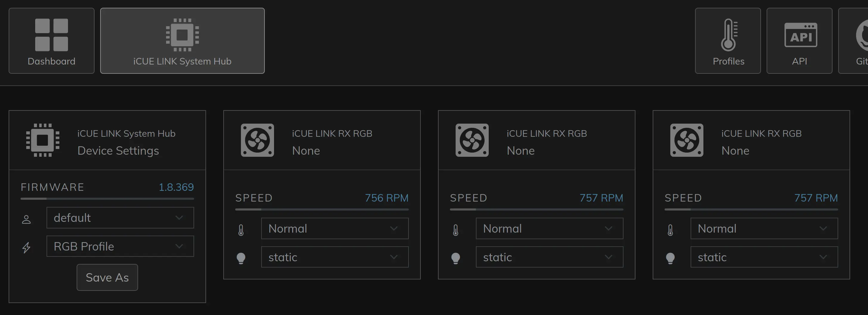Open third fan's Normal speed profile dropdown
The width and height of the screenshot is (868, 315).
[764, 229]
